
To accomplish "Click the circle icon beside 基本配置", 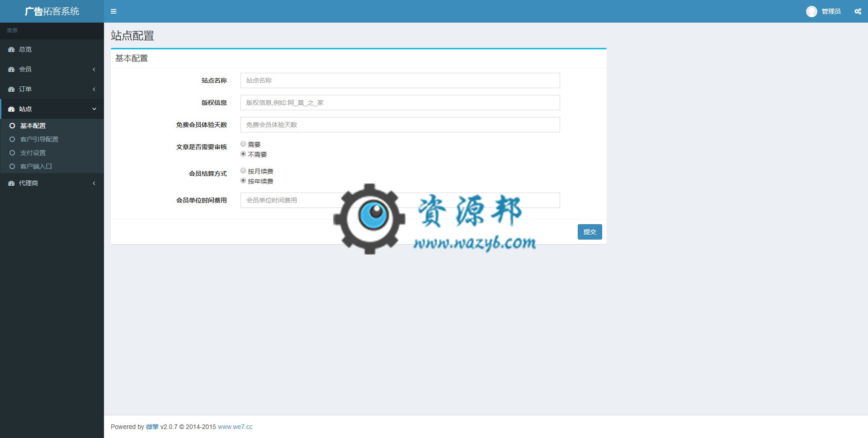I will (12, 126).
